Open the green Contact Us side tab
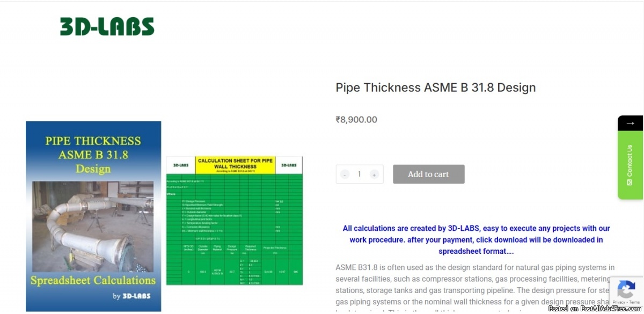Screen dimensions: 644x314 pyautogui.click(x=630, y=161)
